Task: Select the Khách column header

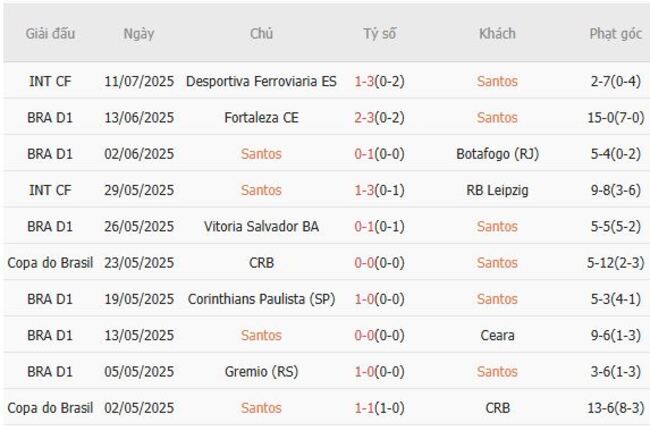Action: (497, 33)
